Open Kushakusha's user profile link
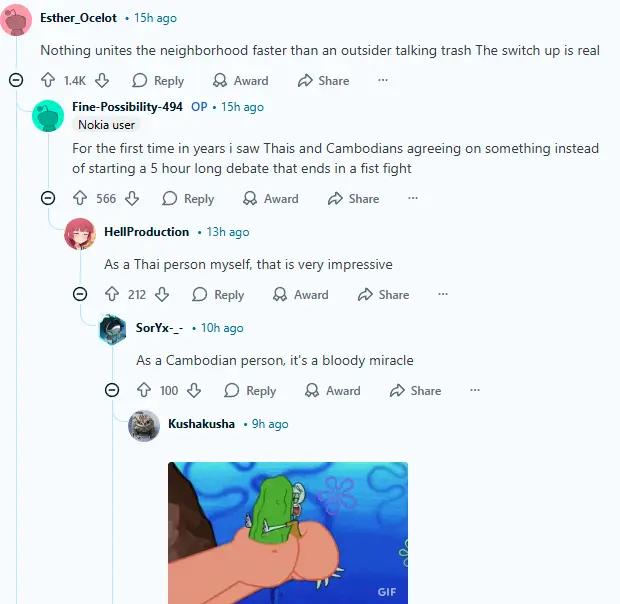Image resolution: width=620 pixels, height=604 pixels. coord(201,424)
